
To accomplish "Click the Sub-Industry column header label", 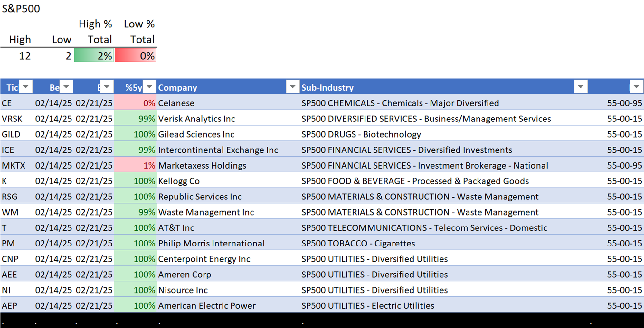I will 327,88.
